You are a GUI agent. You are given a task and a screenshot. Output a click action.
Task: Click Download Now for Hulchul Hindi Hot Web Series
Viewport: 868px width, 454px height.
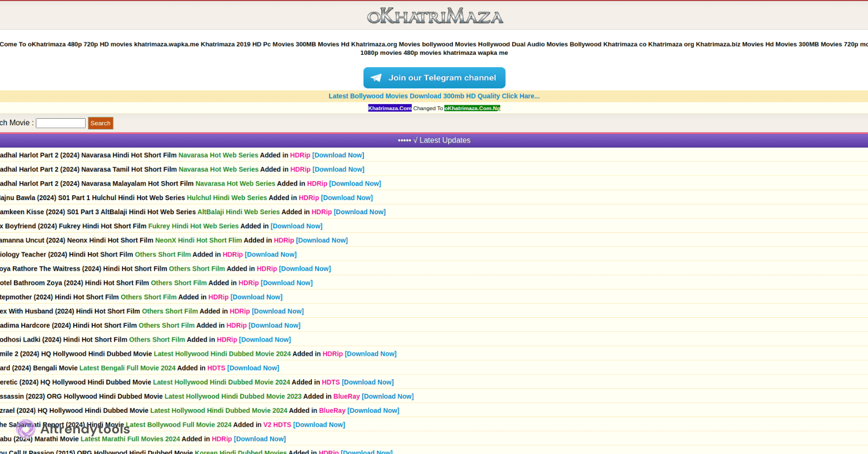tap(347, 198)
